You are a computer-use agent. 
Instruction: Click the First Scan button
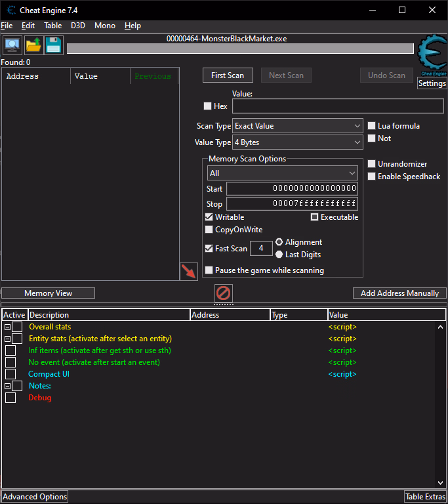pos(228,75)
